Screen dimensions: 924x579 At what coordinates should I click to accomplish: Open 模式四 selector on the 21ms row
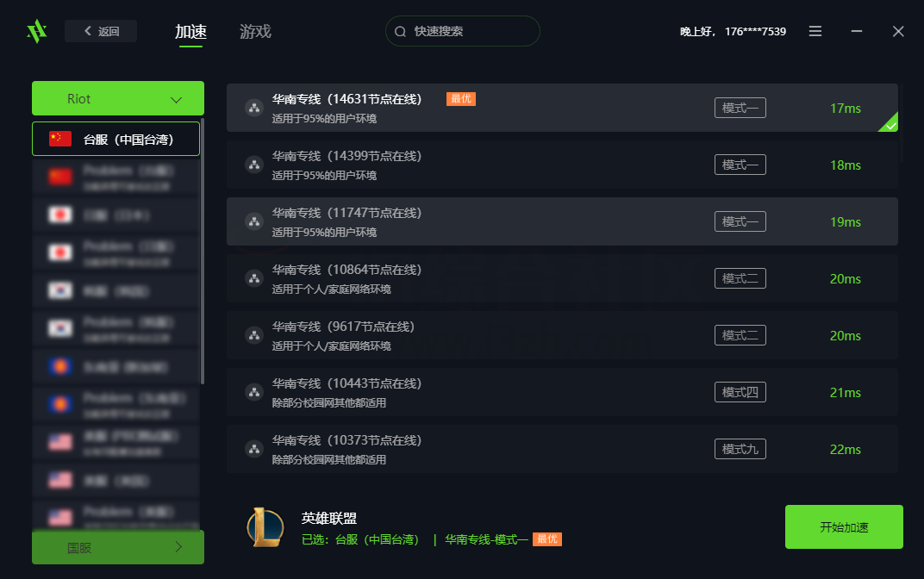click(x=740, y=392)
